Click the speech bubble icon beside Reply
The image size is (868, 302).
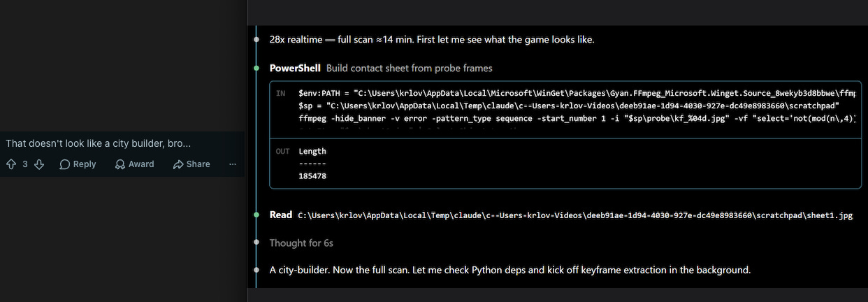[64, 164]
